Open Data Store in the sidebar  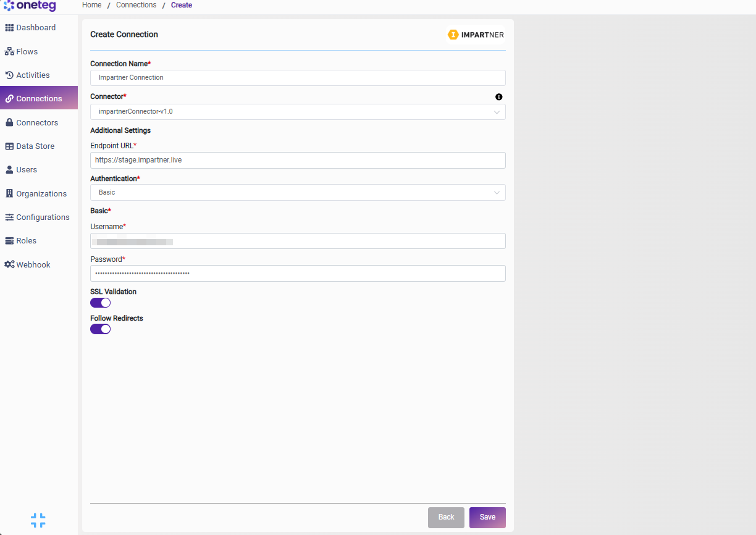[38, 146]
